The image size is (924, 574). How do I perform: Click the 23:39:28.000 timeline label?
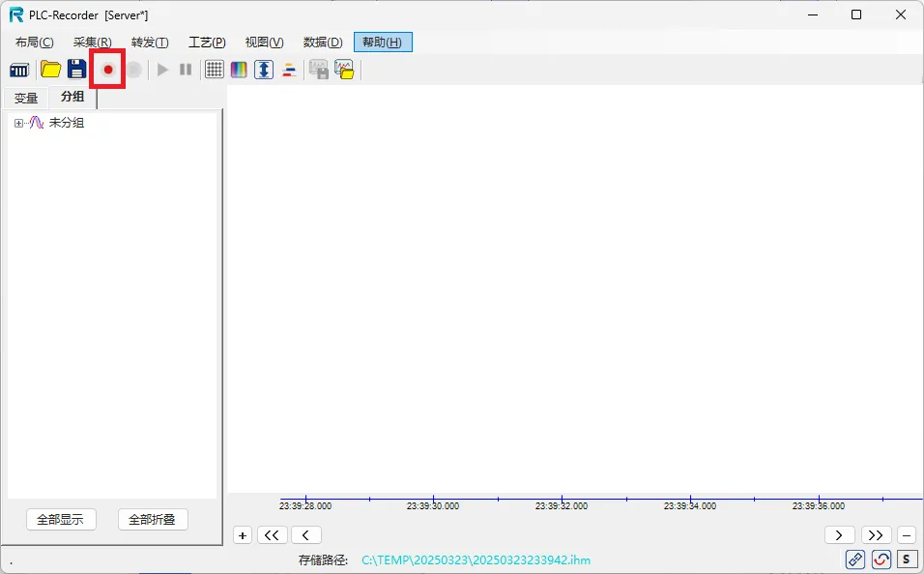tap(305, 505)
